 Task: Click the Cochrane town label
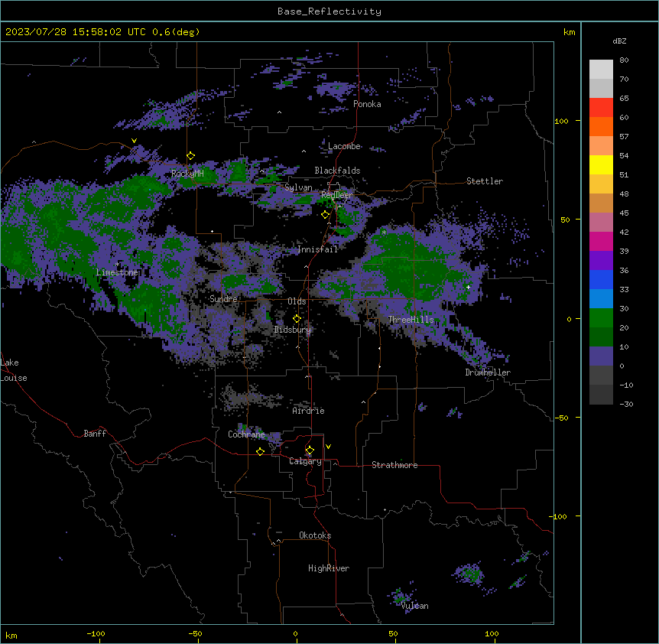(x=246, y=434)
